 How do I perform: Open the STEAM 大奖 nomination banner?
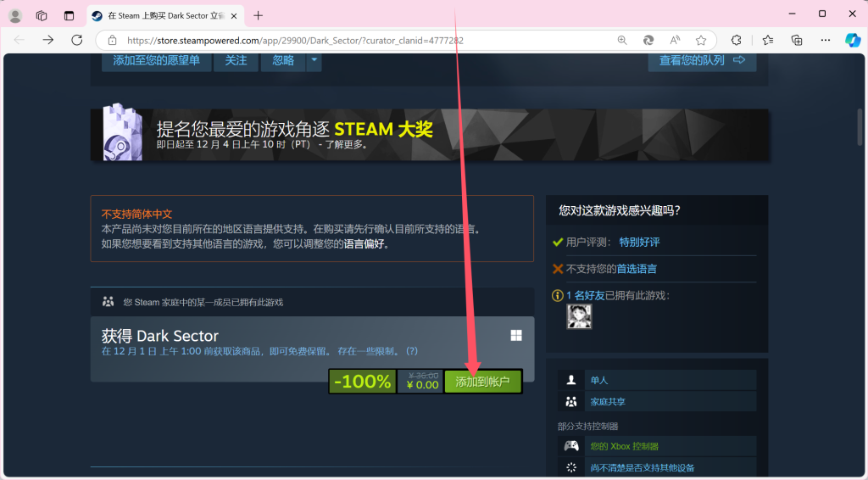429,135
